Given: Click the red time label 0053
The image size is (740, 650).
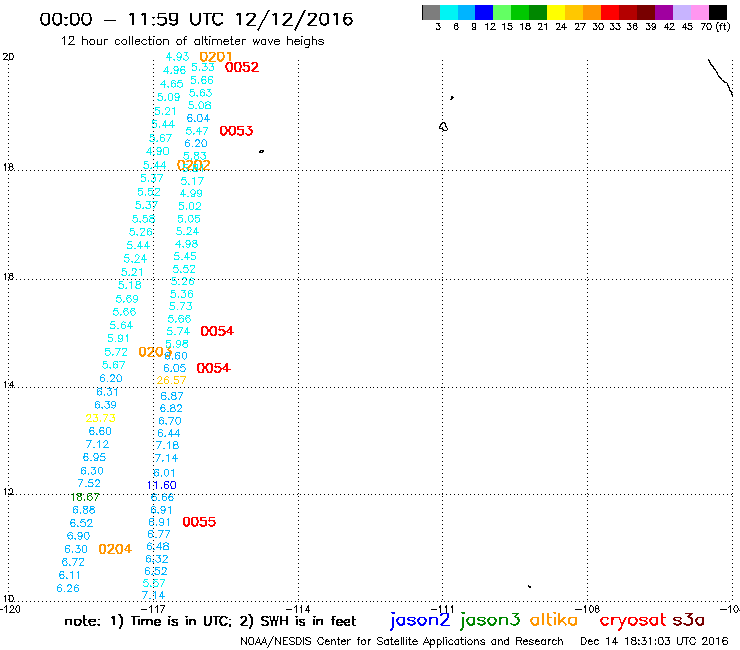Looking at the screenshot, I should coord(236,131).
